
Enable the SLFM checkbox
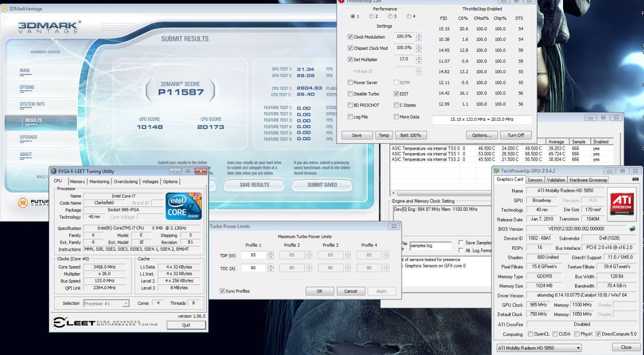click(x=396, y=82)
